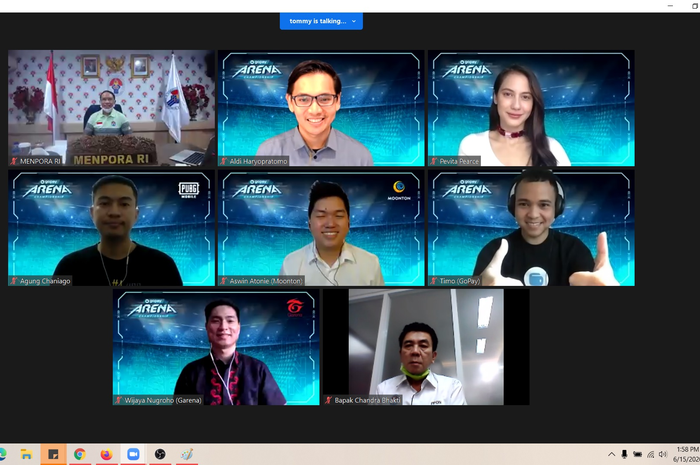Select Agung Chaniago's video tile
This screenshot has width=700, height=465.
pyautogui.click(x=112, y=228)
